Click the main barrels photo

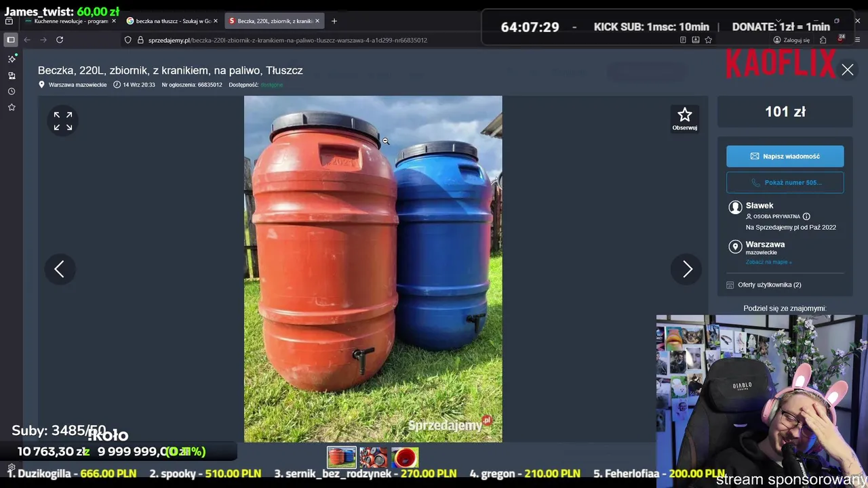(x=373, y=269)
